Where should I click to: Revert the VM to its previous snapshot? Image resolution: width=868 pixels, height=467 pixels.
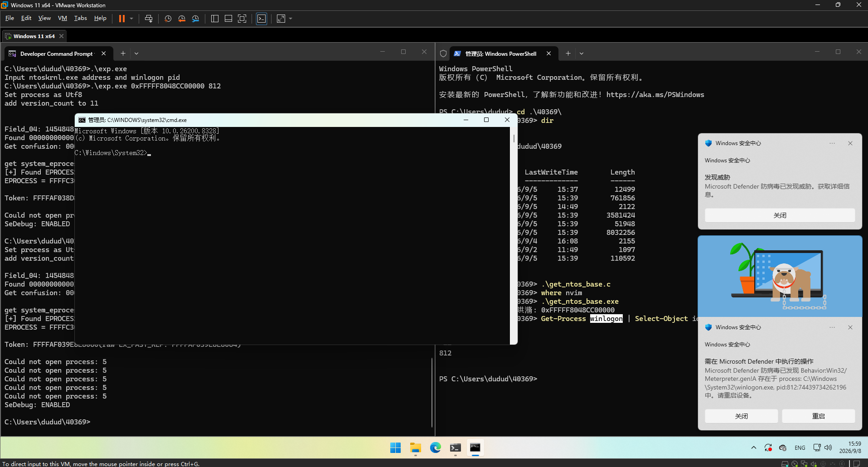[182, 19]
